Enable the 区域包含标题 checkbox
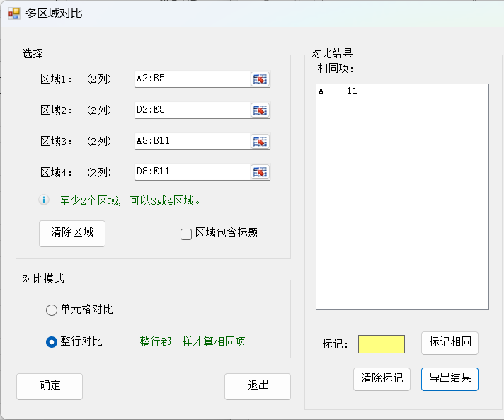The width and height of the screenshot is (504, 420). (x=185, y=234)
